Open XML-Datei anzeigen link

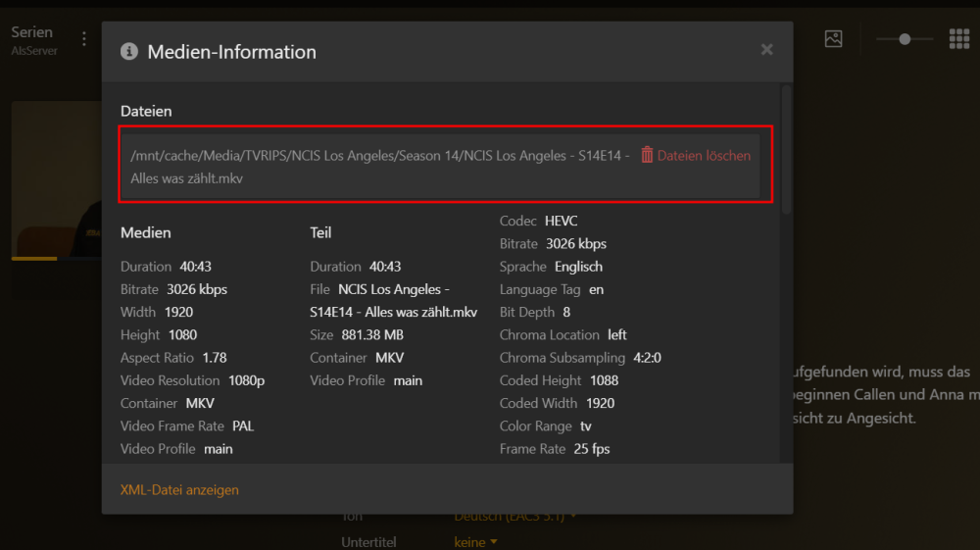179,490
